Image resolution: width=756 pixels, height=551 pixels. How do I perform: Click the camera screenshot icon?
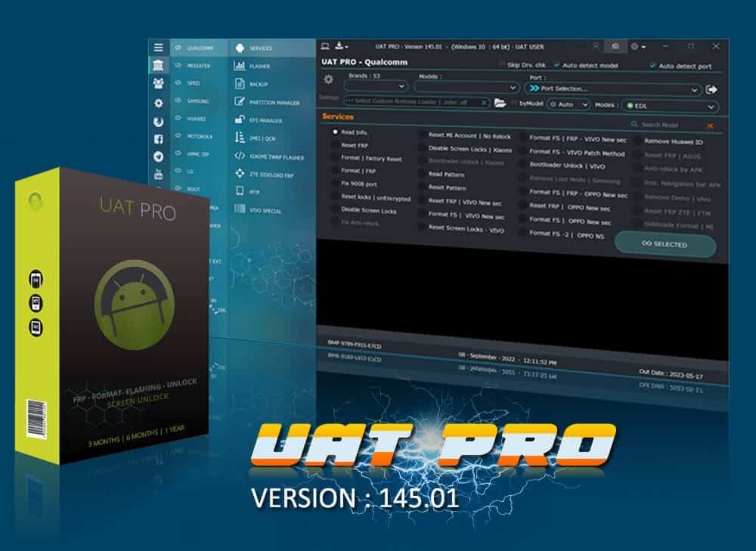click(615, 46)
